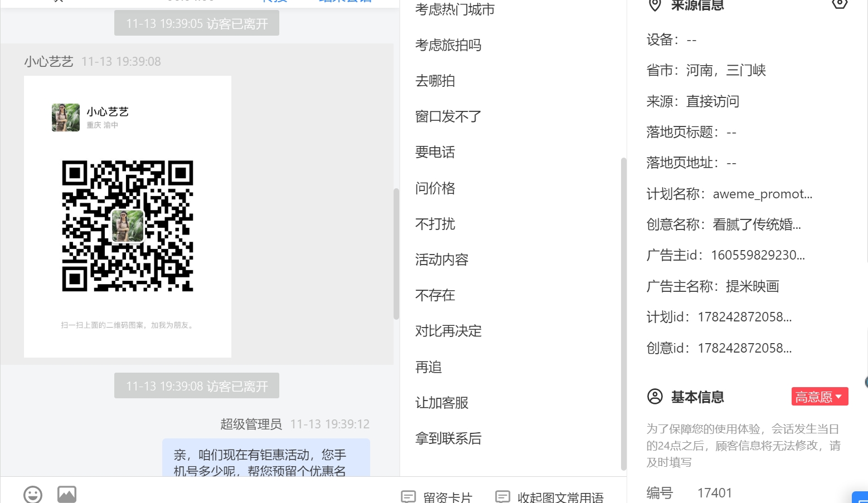868x503 pixels.
Task: Click the 留资卡片 card icon
Action: 409,496
